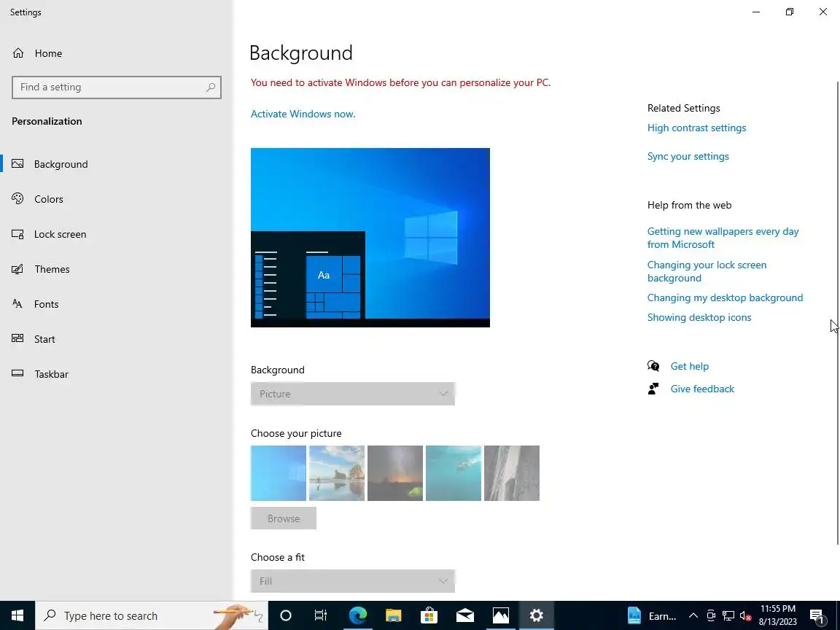Click the Meet Now camera tray icon
Image resolution: width=840 pixels, height=630 pixels.
(x=711, y=615)
